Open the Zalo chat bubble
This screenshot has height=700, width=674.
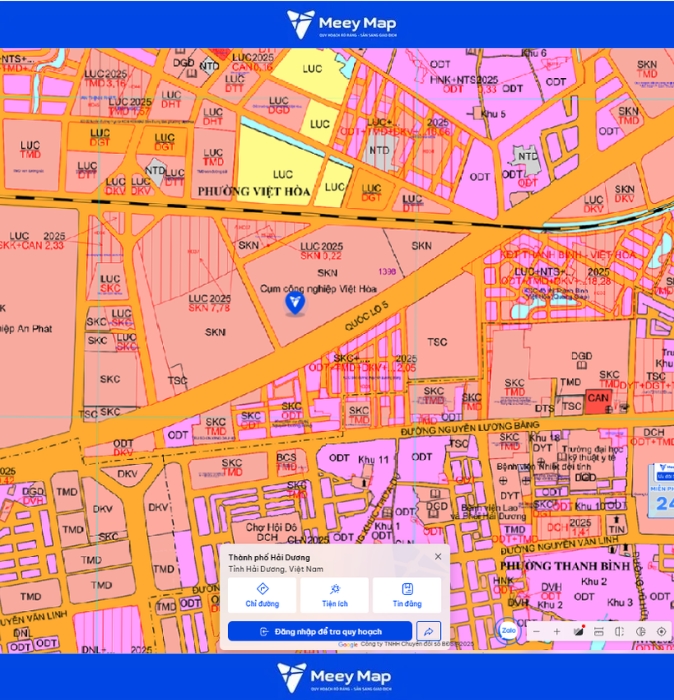pos(508,630)
